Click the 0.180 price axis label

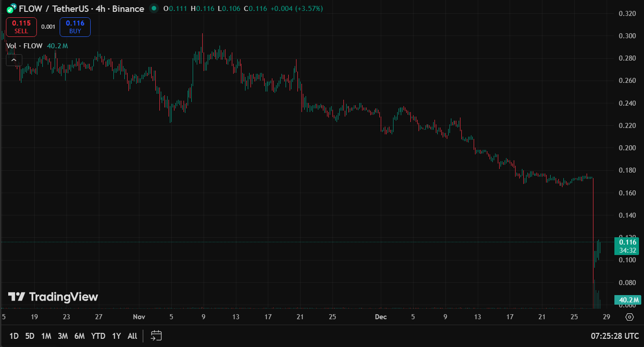point(627,170)
